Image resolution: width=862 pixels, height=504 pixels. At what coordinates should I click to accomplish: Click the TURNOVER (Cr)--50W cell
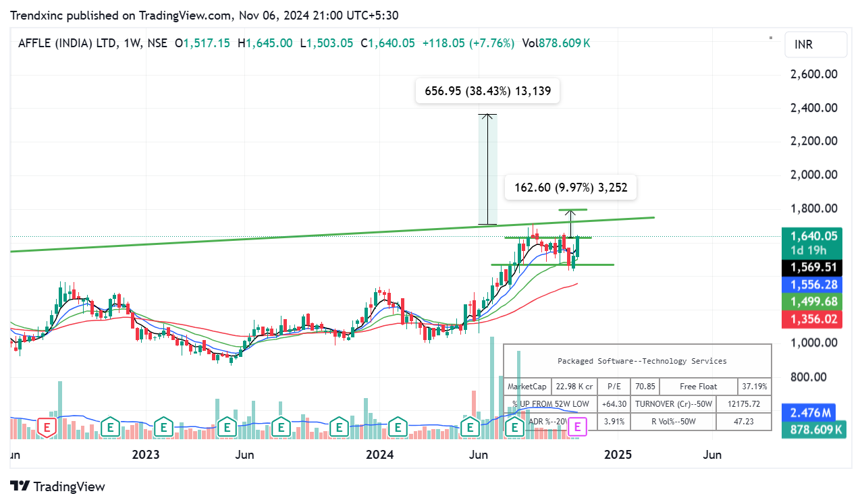point(674,404)
